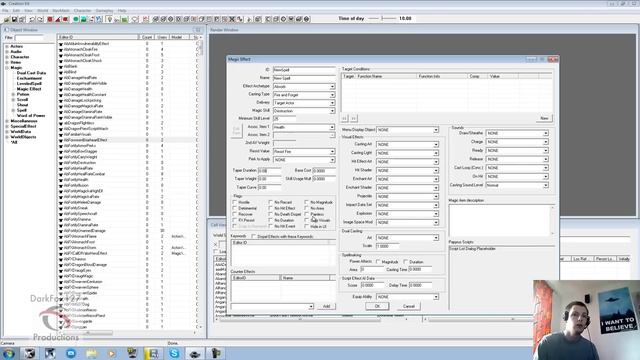Open the Effect Archetype dropdown
Viewport: 640px width, 360px height.
(332, 87)
